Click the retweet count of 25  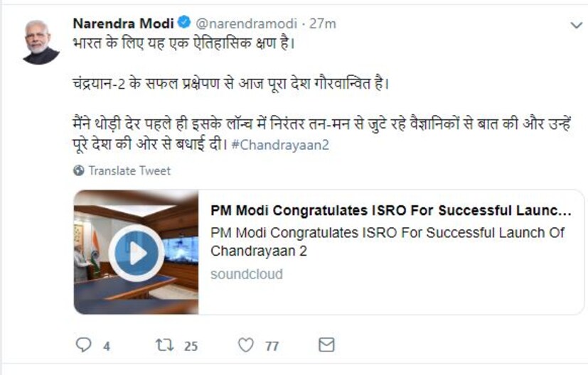[191, 346]
